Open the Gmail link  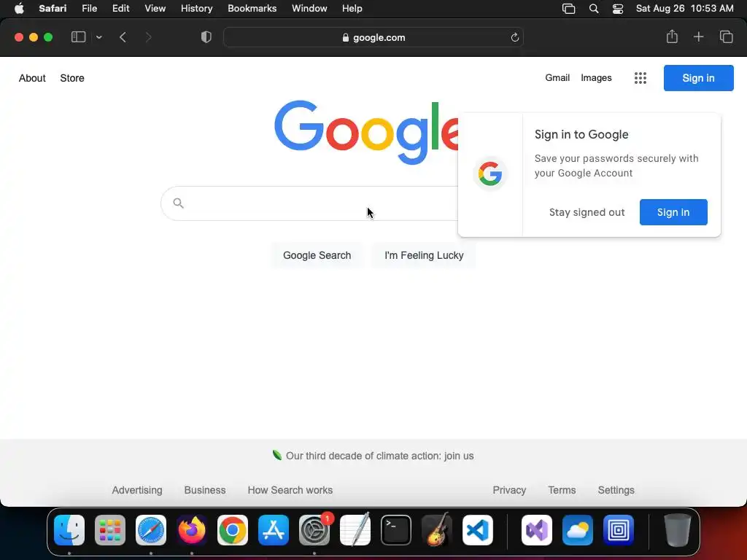pyautogui.click(x=557, y=77)
